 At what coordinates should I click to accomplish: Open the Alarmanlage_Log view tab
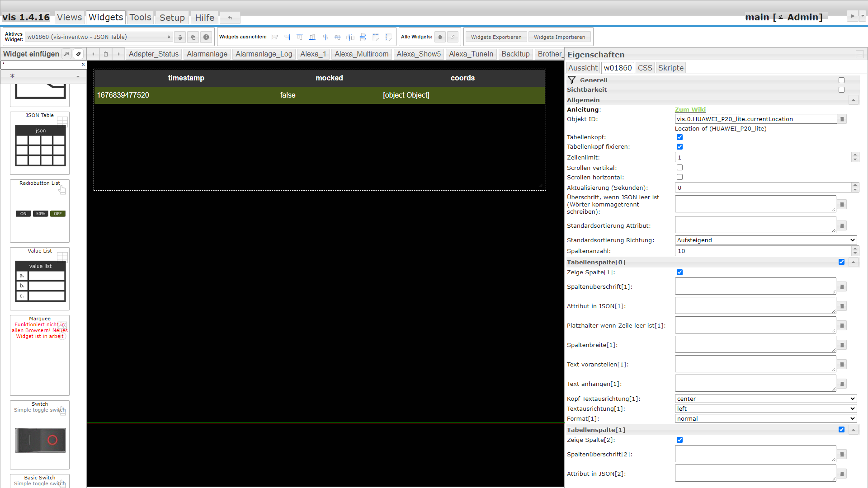point(264,54)
